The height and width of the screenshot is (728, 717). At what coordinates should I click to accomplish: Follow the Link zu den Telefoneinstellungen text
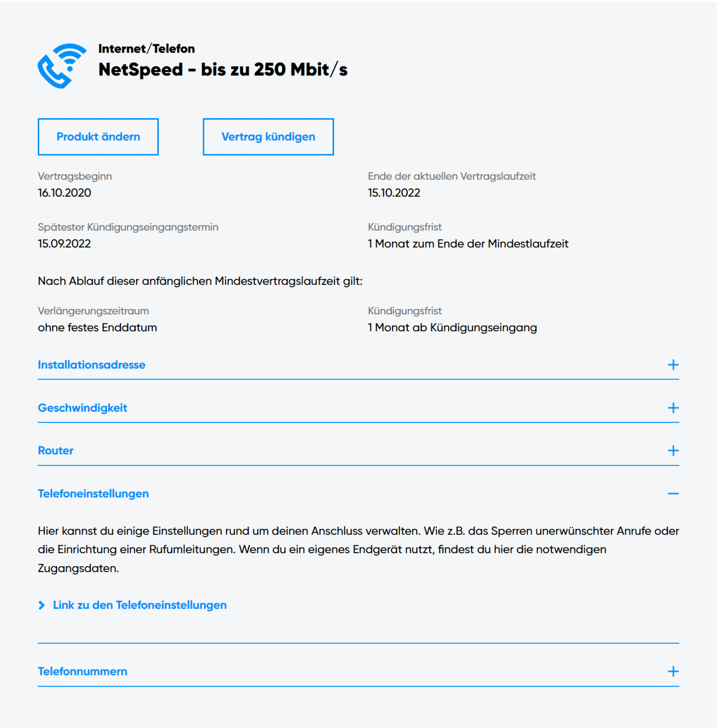point(140,605)
